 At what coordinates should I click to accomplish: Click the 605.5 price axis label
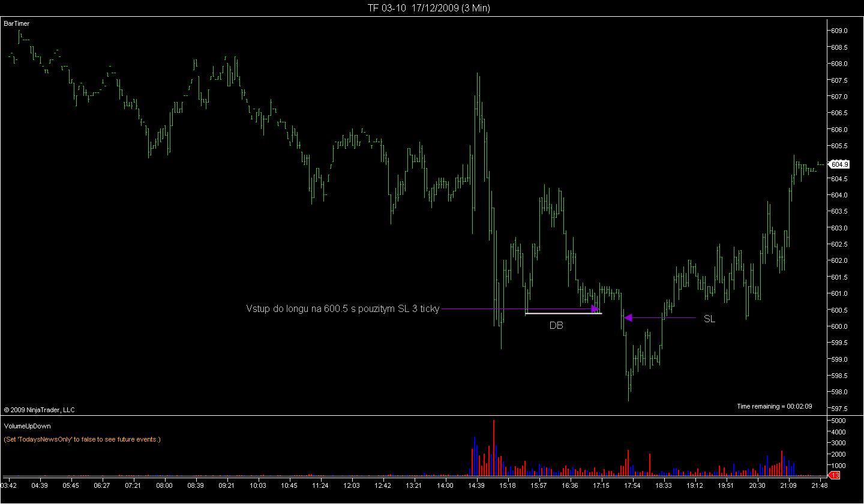click(839, 146)
